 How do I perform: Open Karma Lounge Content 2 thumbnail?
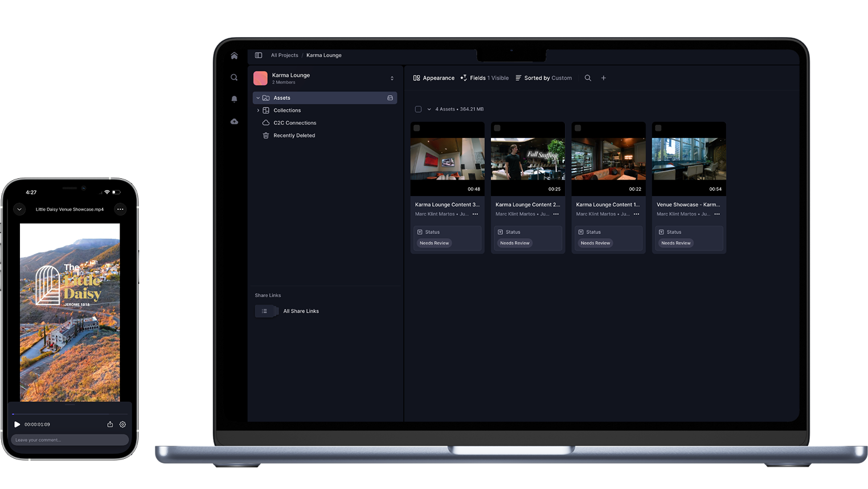(x=528, y=159)
